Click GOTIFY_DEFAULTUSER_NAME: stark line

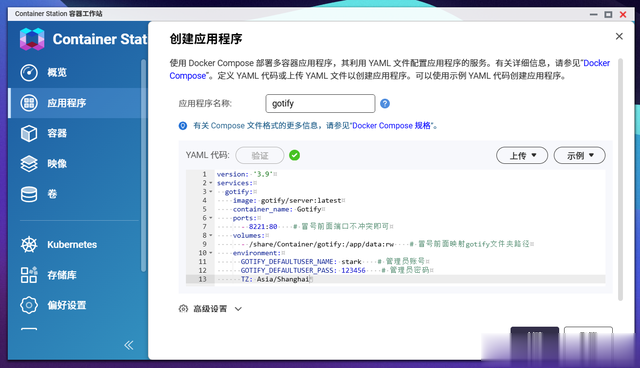pos(301,262)
